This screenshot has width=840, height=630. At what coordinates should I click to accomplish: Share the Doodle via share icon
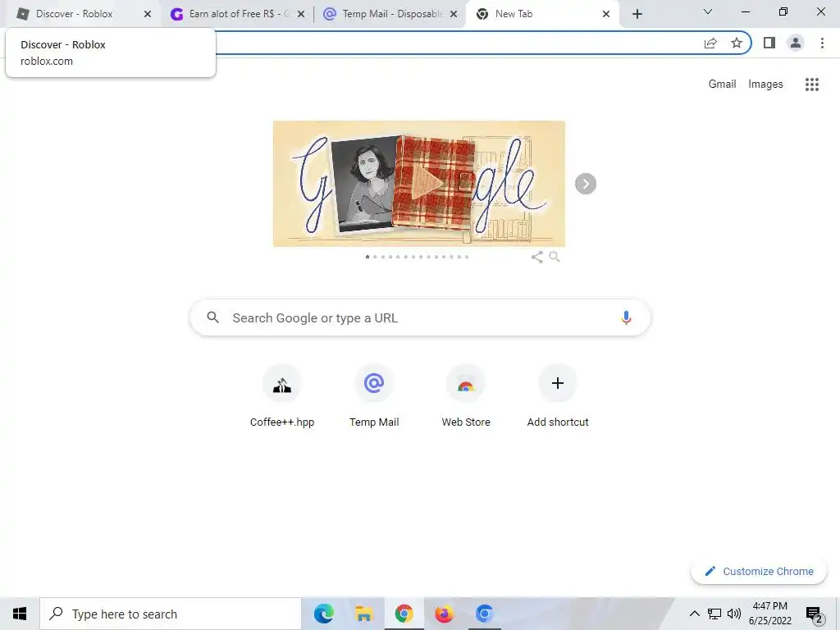[x=536, y=257]
